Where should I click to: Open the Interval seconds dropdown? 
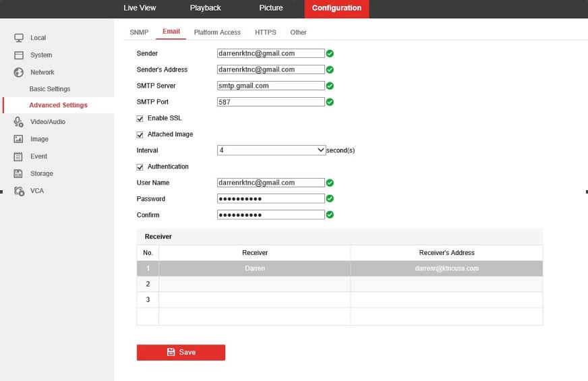coord(271,150)
